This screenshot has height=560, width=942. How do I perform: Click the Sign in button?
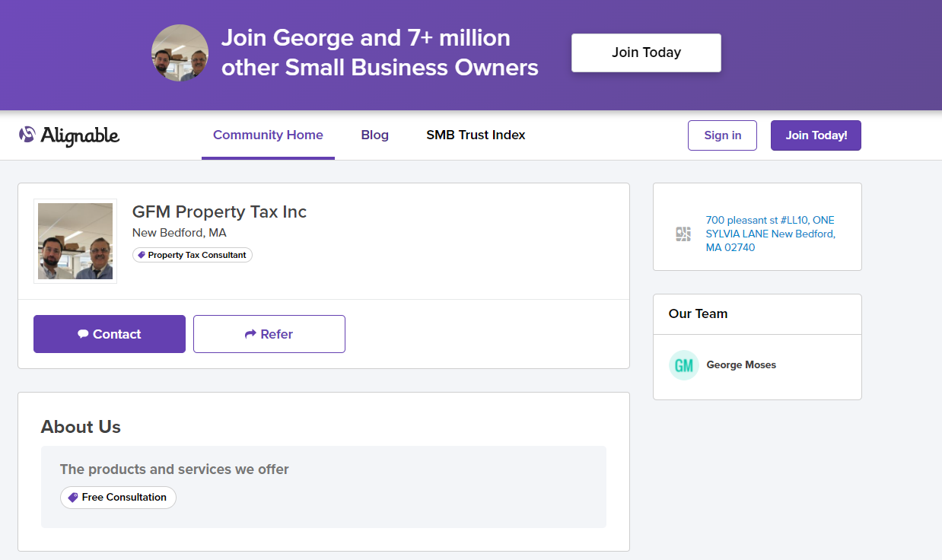click(x=722, y=135)
